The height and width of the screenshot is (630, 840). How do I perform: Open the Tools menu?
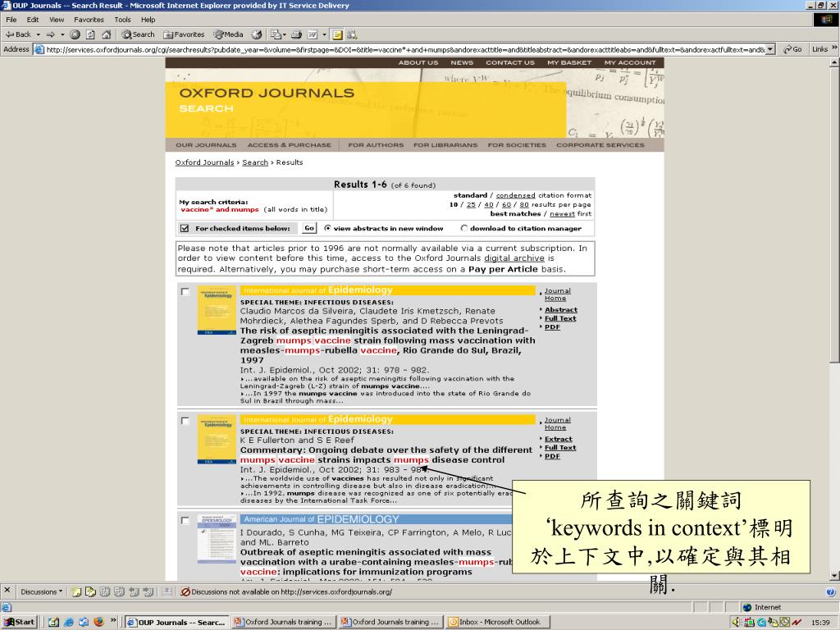click(x=123, y=20)
